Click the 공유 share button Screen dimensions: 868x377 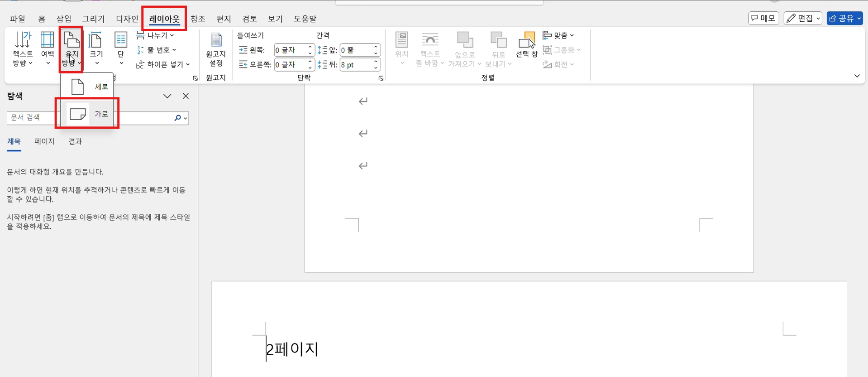coord(844,18)
